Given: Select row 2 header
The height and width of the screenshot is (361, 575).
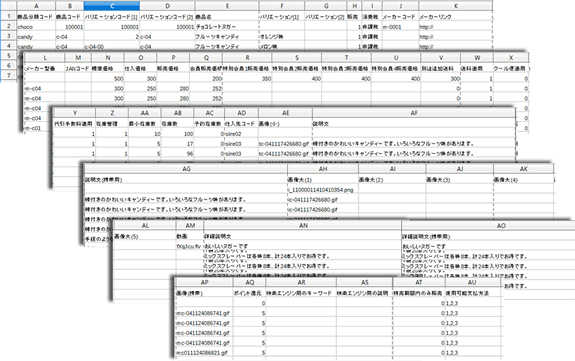Looking at the screenshot, I should 8,26.
